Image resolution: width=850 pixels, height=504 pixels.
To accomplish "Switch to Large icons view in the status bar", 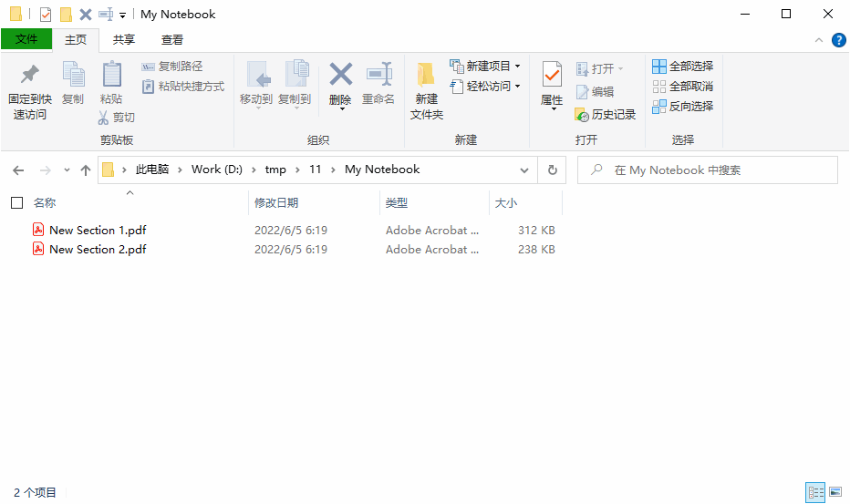I will coord(835,492).
